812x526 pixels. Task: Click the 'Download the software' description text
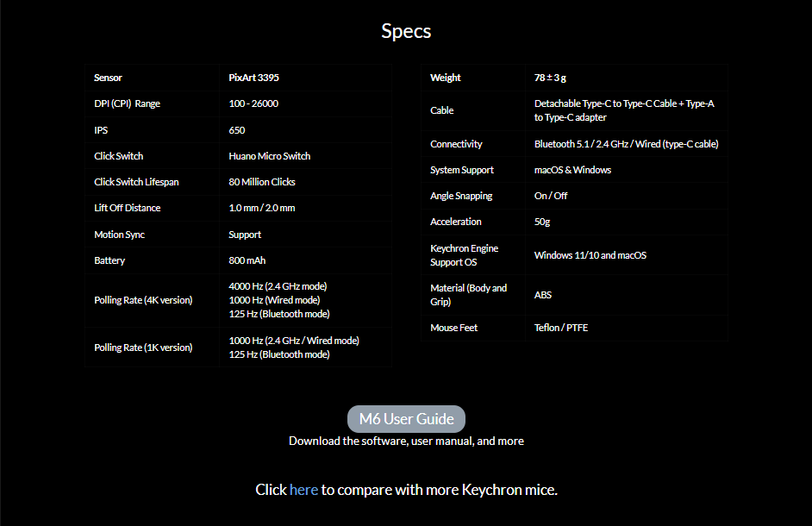(406, 441)
